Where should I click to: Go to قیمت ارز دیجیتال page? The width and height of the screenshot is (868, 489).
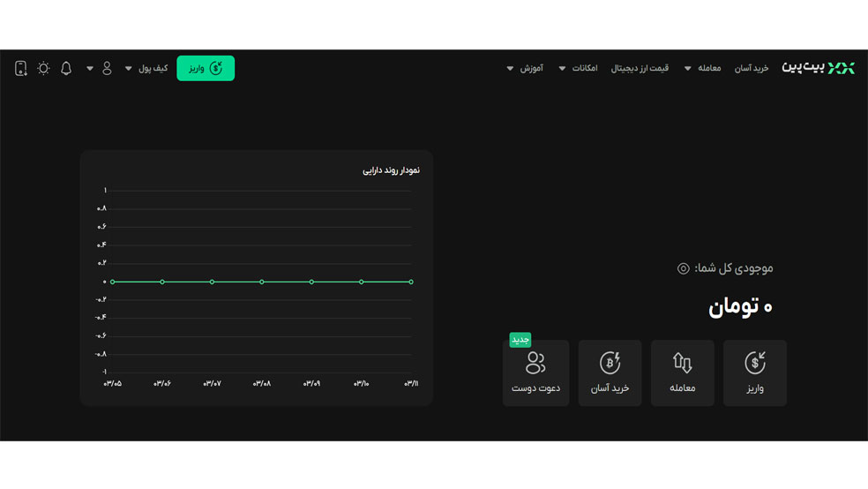640,68
